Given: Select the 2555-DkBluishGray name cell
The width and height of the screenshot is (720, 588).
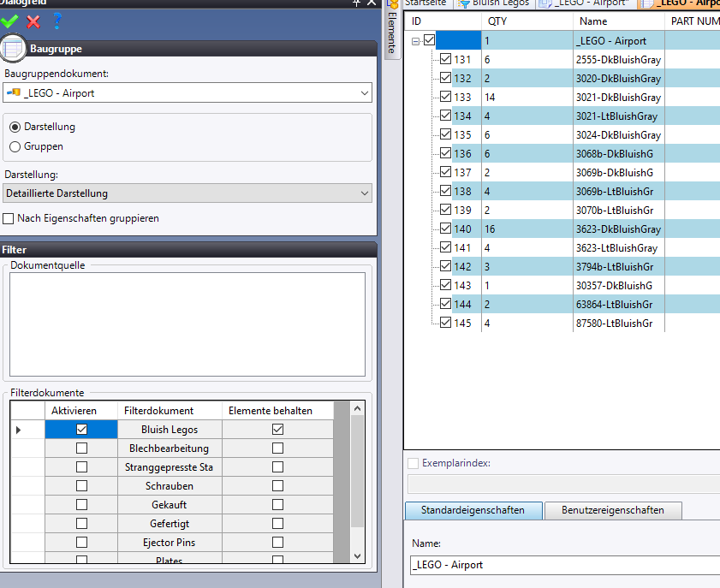Looking at the screenshot, I should pyautogui.click(x=618, y=59).
